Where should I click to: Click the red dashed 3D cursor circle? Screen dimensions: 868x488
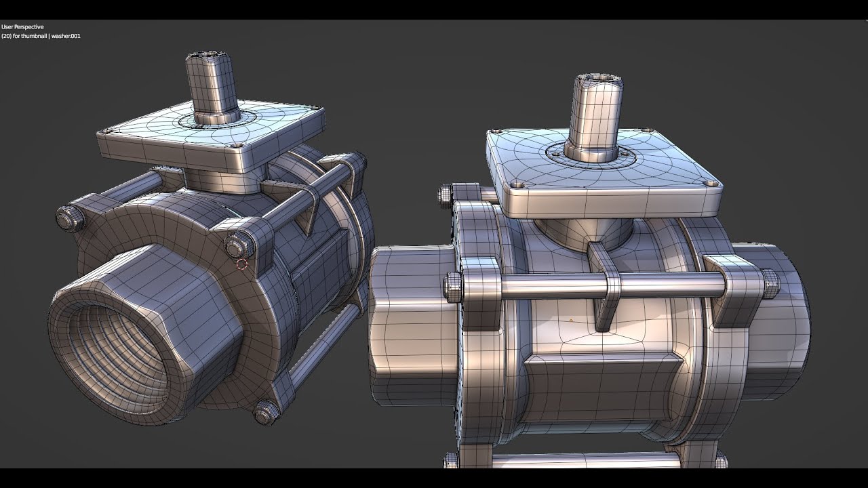(242, 264)
